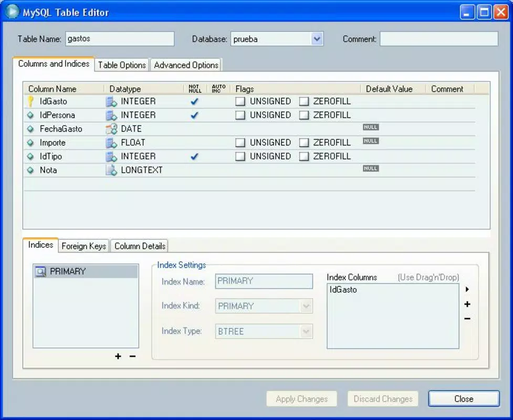Select the PRIMARY entry in the index list

pyautogui.click(x=86, y=271)
